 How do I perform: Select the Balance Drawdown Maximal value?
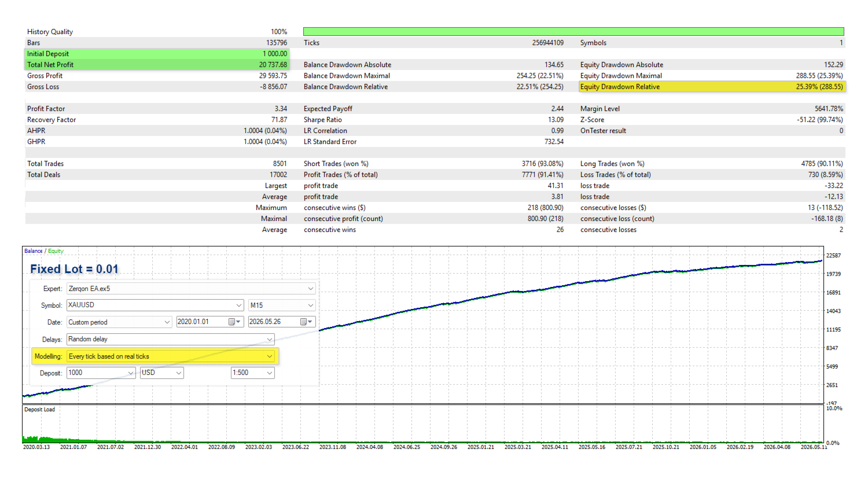pos(540,76)
